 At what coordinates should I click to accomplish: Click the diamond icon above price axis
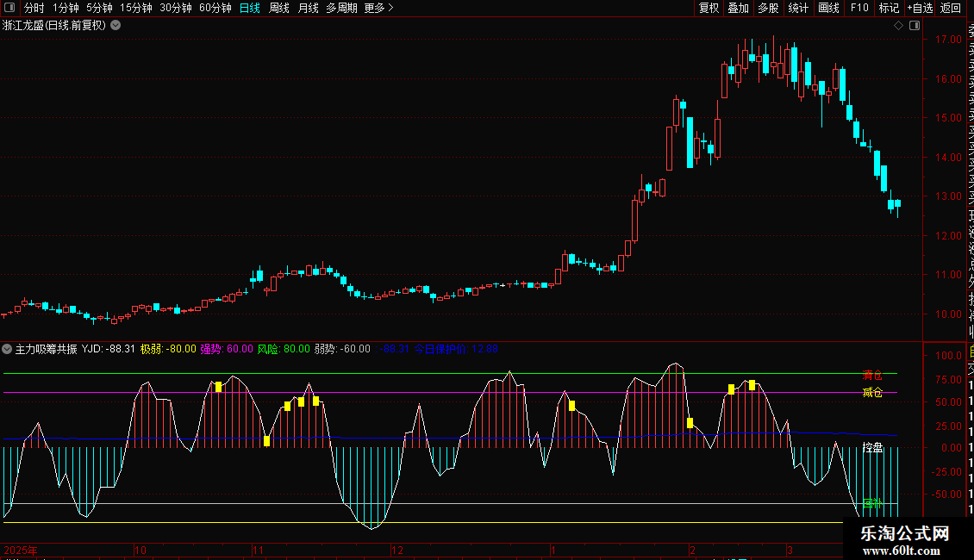[898, 26]
